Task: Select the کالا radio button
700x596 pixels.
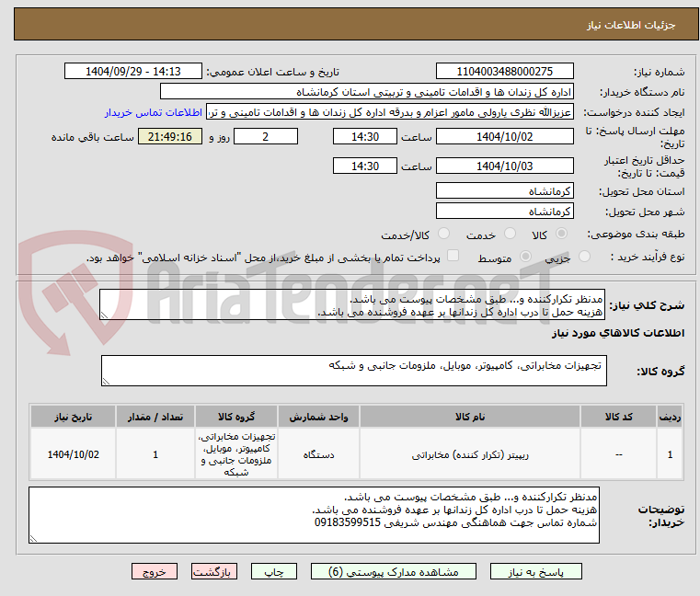Action: coord(562,234)
